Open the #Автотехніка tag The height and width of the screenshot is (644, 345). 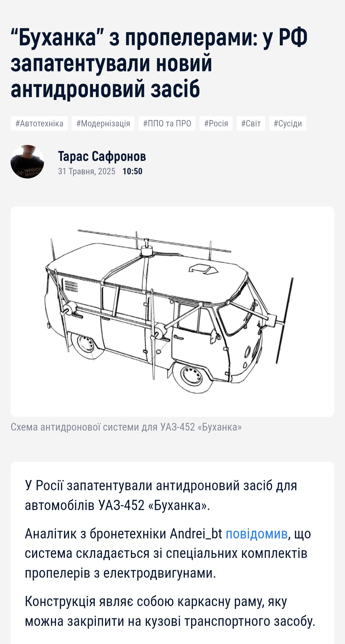(x=39, y=124)
